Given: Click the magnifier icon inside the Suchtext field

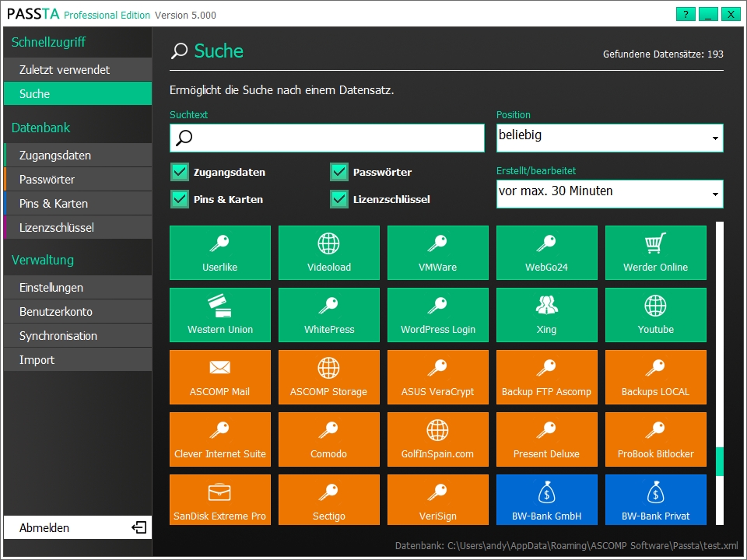Looking at the screenshot, I should [184, 138].
